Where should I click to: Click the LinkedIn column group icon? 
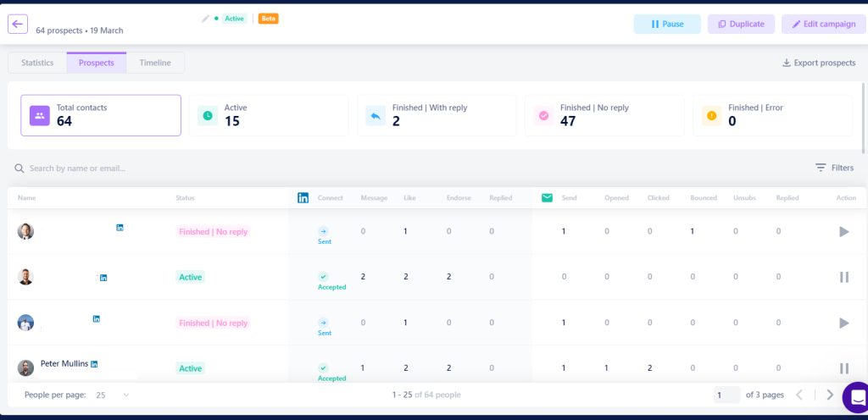coord(303,198)
